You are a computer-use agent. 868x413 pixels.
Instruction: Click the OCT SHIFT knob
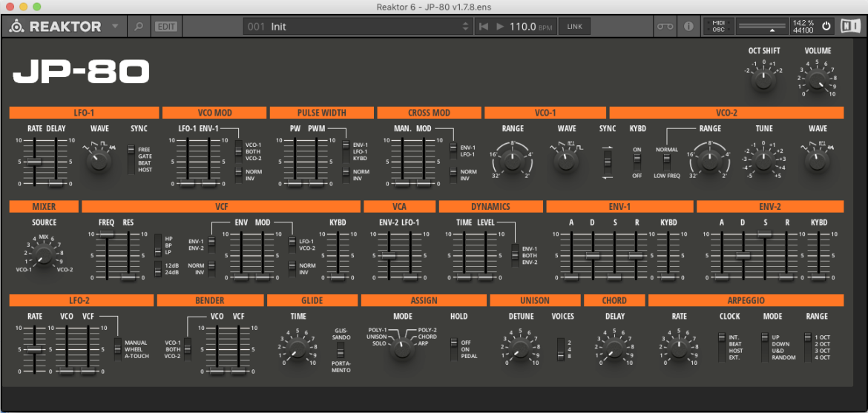(763, 82)
